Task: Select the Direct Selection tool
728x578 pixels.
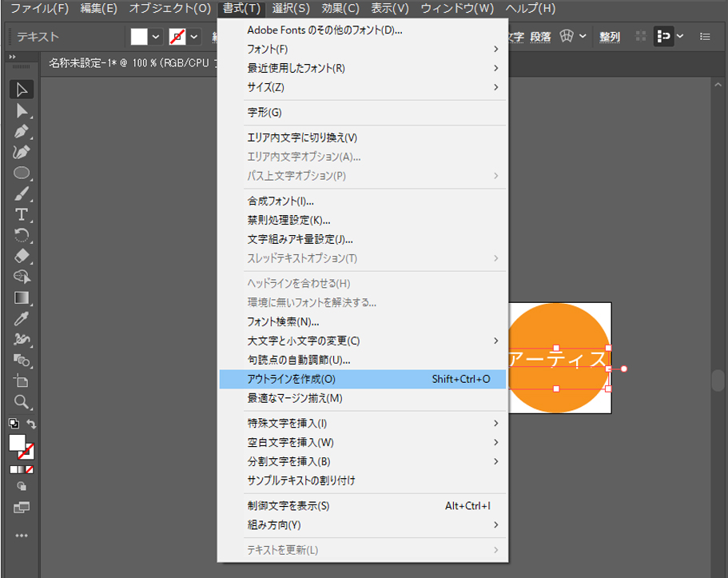Action: (x=22, y=111)
